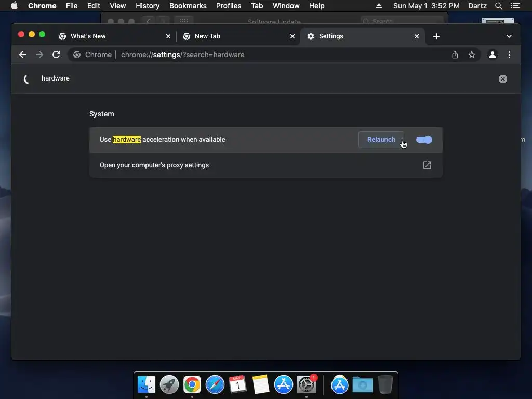Open the History menu
The image size is (532, 399).
[x=148, y=6]
